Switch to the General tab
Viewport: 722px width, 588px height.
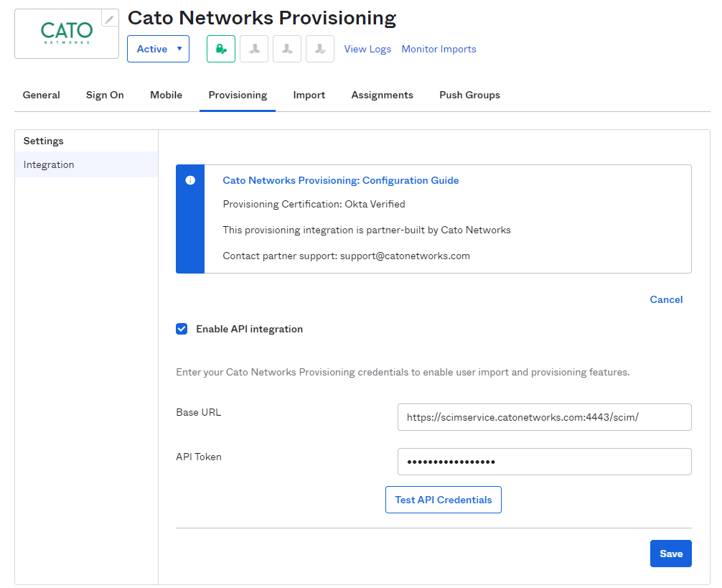[x=42, y=95]
